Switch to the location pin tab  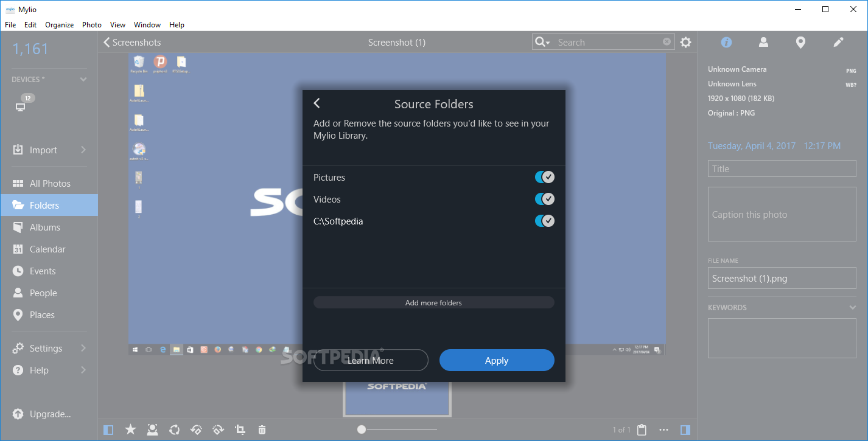(x=800, y=42)
